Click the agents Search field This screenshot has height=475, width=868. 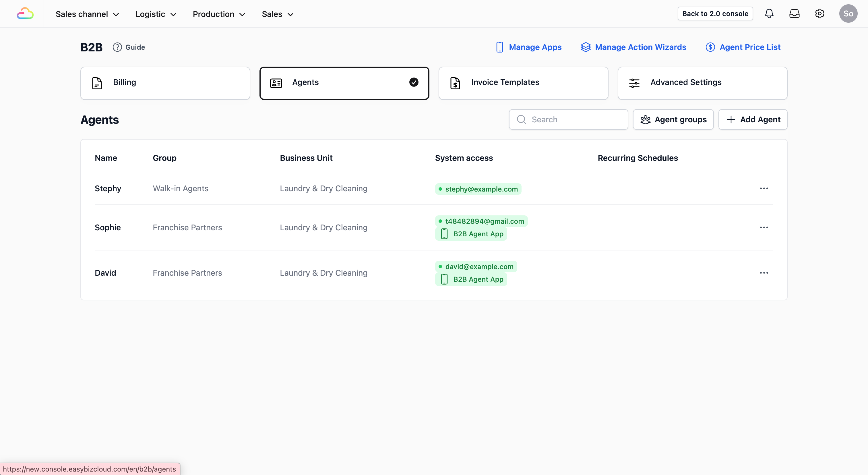point(573,119)
